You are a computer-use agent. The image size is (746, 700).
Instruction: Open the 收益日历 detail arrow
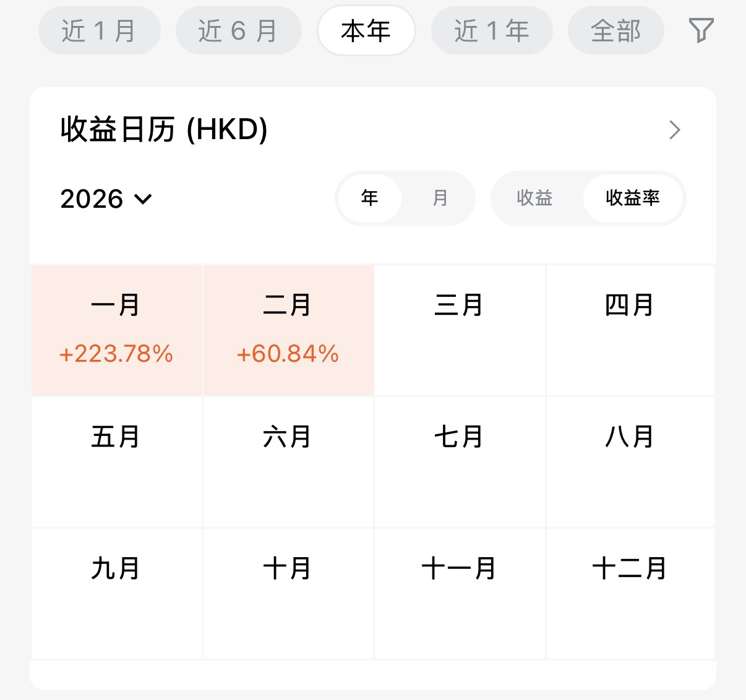click(x=675, y=130)
